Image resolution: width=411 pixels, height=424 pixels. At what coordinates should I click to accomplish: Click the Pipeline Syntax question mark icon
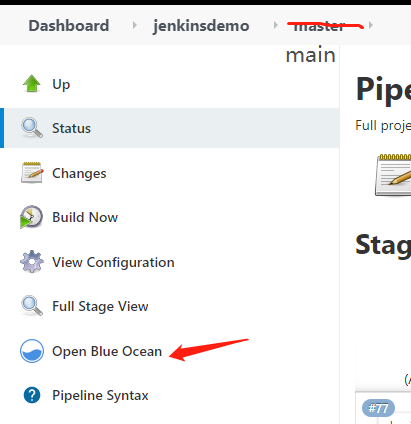32,395
